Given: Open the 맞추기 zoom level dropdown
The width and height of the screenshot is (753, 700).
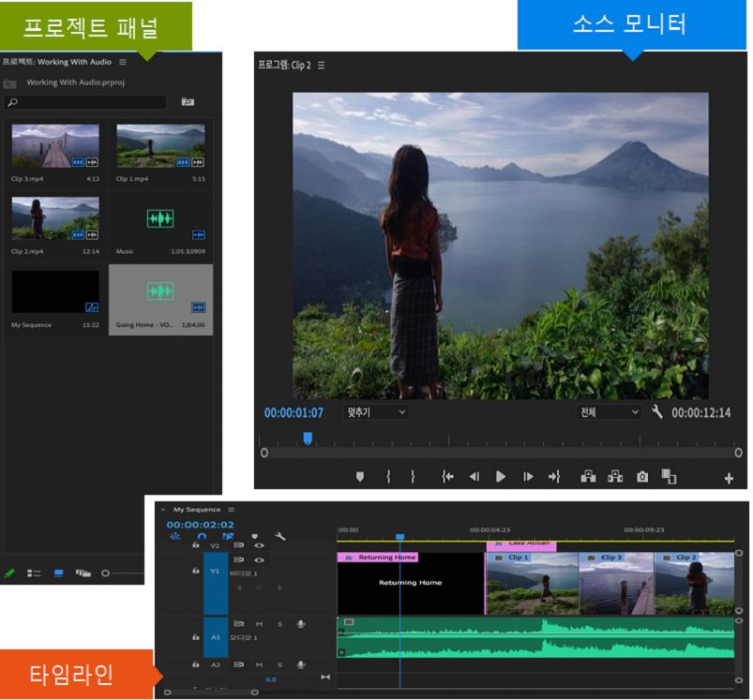Looking at the screenshot, I should click(x=375, y=412).
